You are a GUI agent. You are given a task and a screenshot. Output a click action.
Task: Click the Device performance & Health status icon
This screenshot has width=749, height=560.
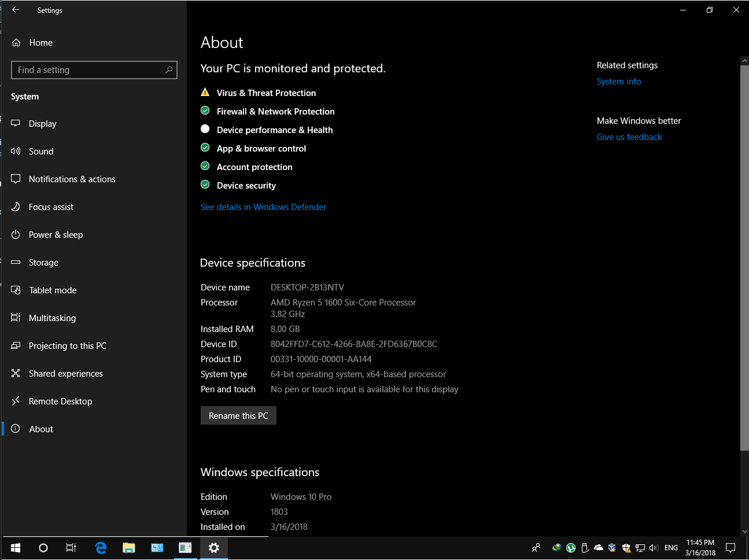[x=205, y=129]
